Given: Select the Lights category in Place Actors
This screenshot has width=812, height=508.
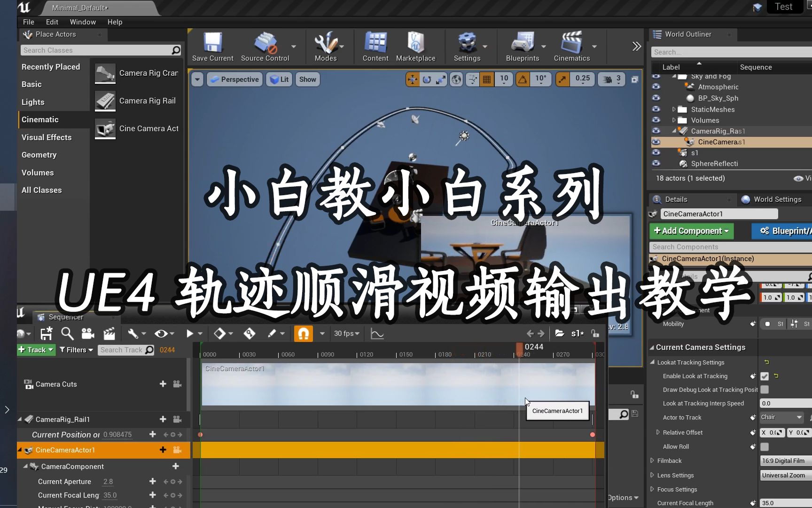Looking at the screenshot, I should pyautogui.click(x=33, y=102).
